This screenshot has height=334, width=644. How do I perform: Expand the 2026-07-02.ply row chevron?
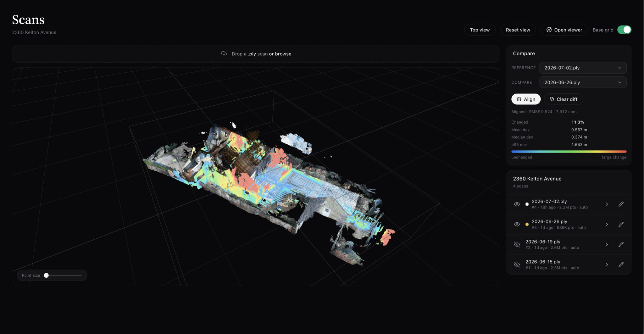[607, 204]
